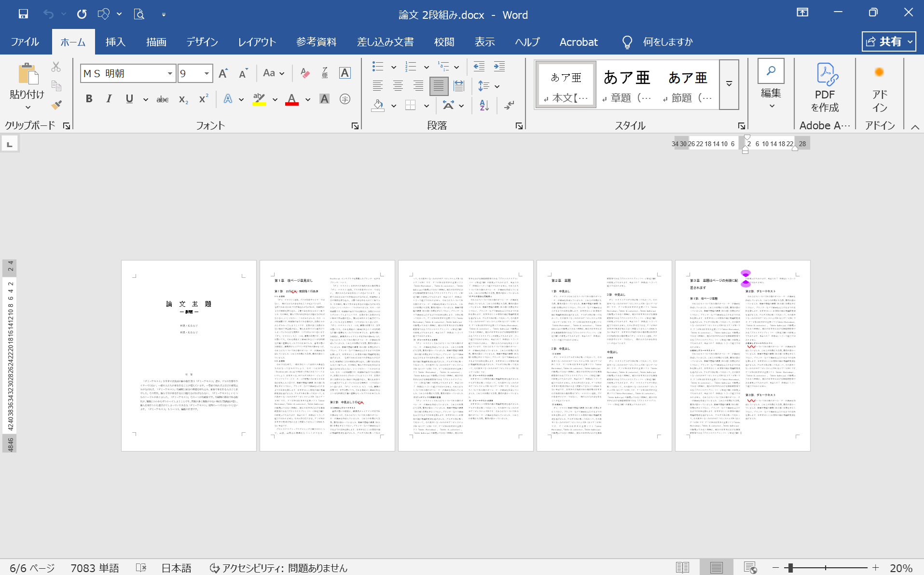This screenshot has height=575, width=924.
Task: Click the Bullets list icon
Action: pos(378,67)
